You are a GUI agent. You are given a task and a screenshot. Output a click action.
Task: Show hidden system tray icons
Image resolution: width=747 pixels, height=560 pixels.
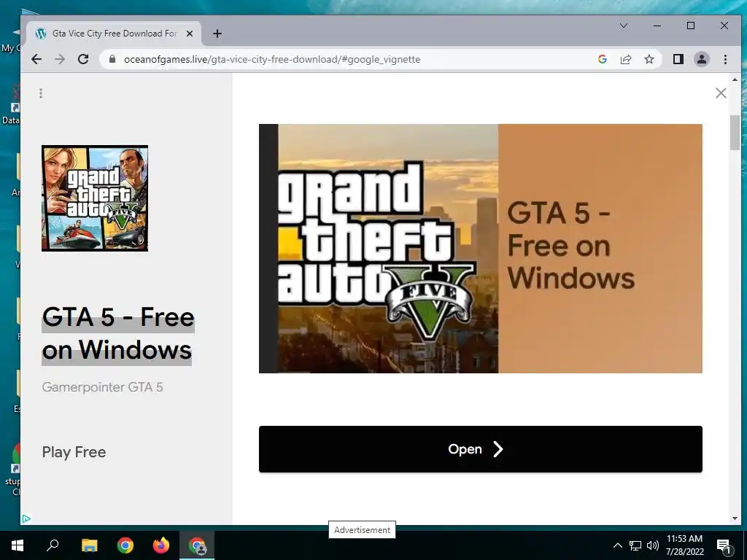pos(617,545)
